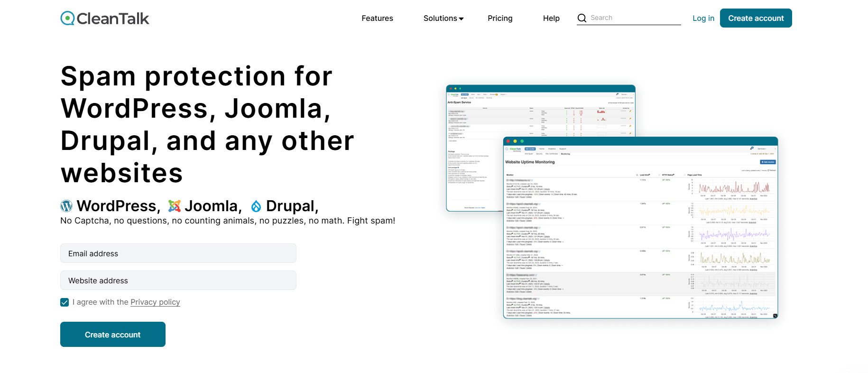Focus the Website address field

178,280
